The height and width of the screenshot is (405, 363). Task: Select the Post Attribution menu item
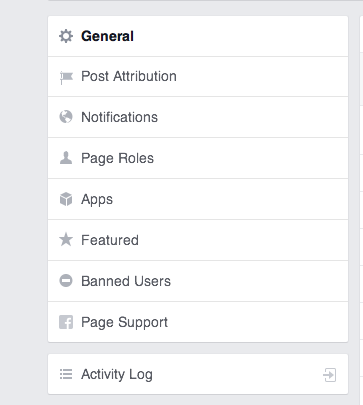click(x=198, y=77)
